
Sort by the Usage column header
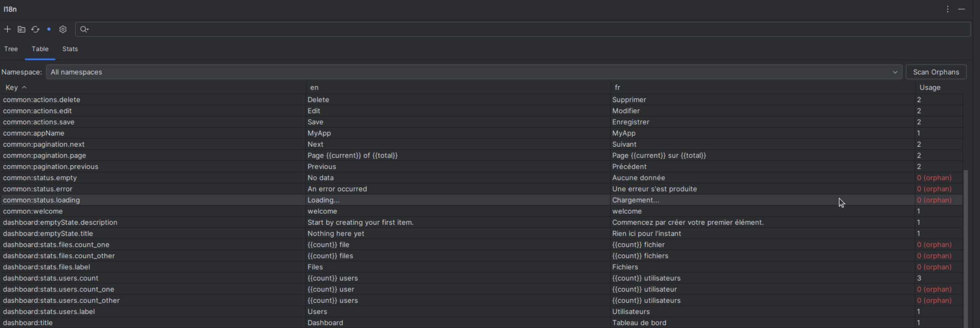pos(939,88)
